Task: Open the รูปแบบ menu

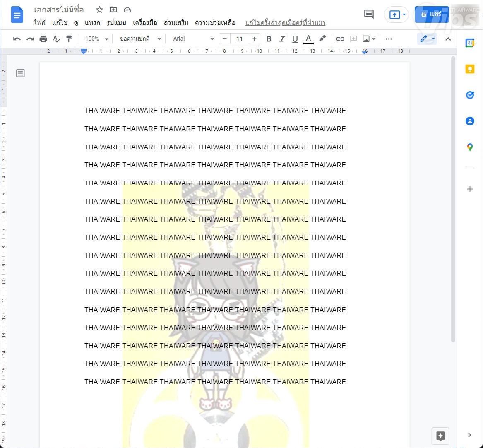Action: 116,22
